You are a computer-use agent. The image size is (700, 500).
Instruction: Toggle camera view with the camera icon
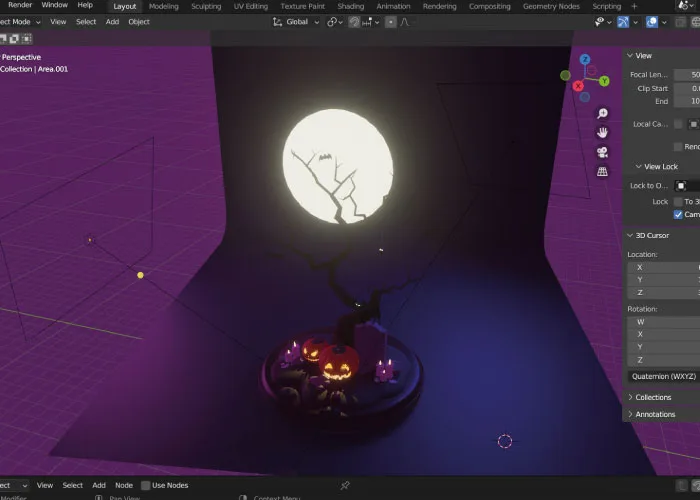point(602,152)
